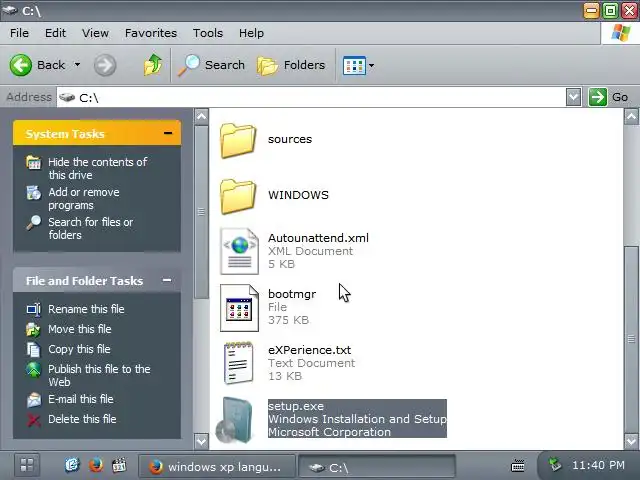Select the Autounattend.xml file icon

click(x=239, y=251)
